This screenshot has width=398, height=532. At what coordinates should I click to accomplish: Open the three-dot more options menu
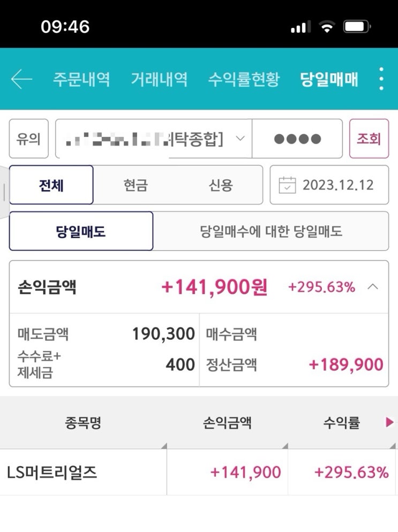[x=381, y=79]
